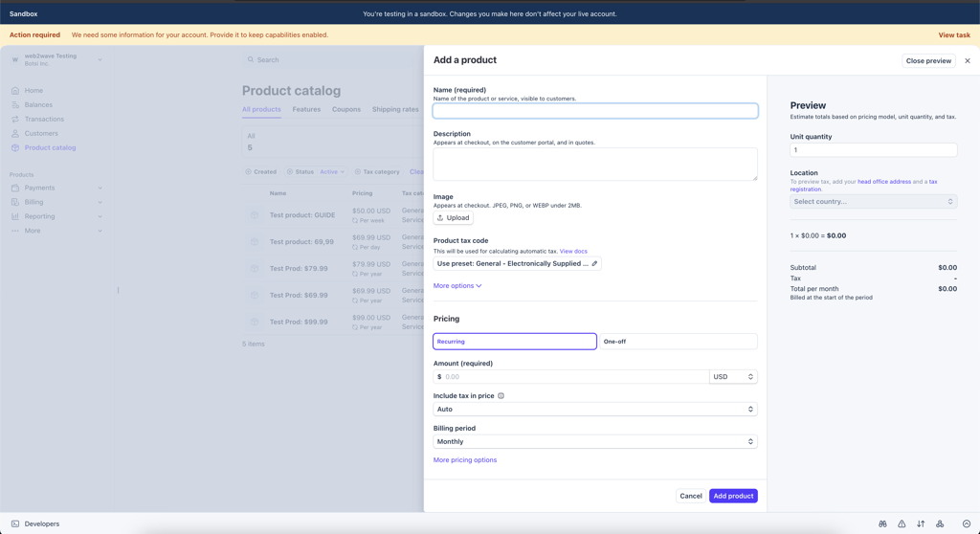Click the Use preset tax code button
The height and width of the screenshot is (534, 980).
(517, 264)
